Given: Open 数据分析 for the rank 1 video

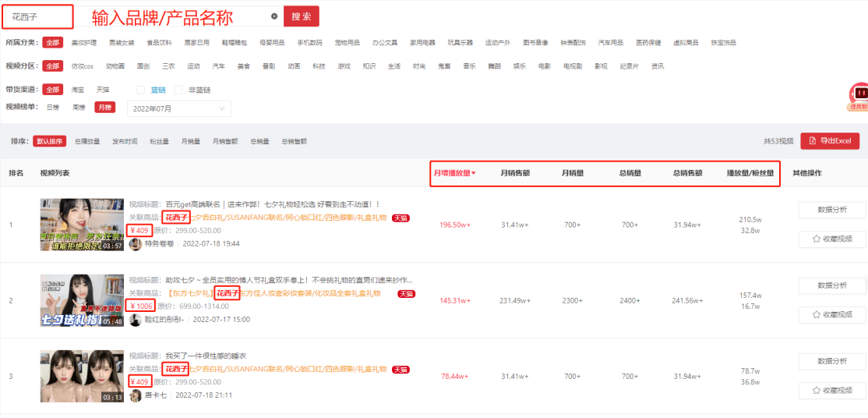Looking at the screenshot, I should [x=832, y=210].
